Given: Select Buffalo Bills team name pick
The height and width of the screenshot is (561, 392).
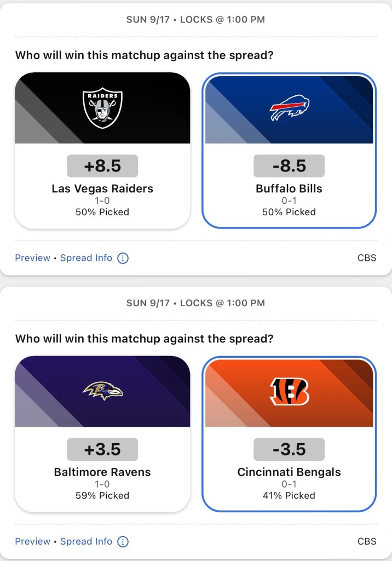Looking at the screenshot, I should click(289, 188).
